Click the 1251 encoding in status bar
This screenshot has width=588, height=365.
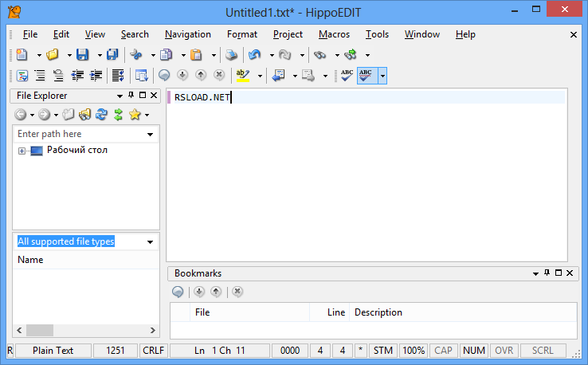(115, 351)
